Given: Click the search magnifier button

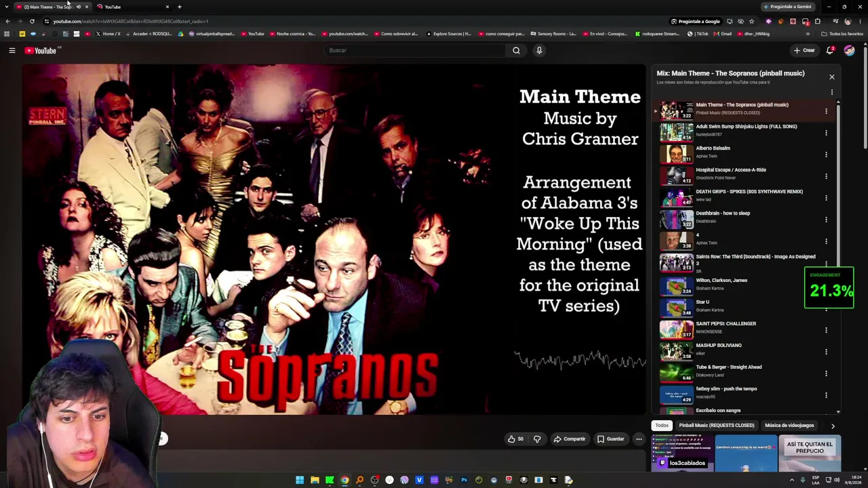Looking at the screenshot, I should pyautogui.click(x=516, y=50).
